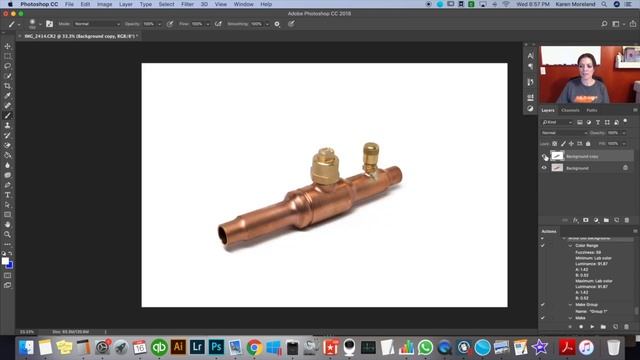Select the Eyedropper tool
640x360 pixels.
7,96
